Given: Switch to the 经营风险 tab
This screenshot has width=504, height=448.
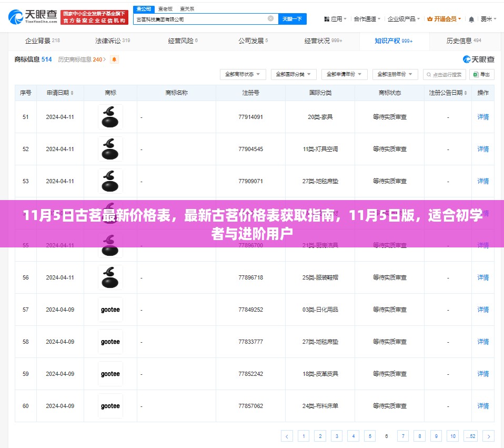Looking at the screenshot, I should [x=183, y=41].
